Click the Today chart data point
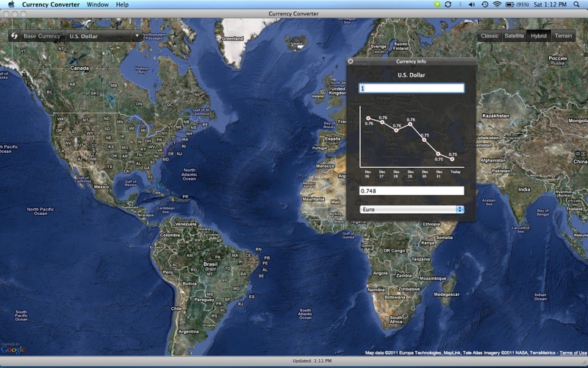 point(452,159)
